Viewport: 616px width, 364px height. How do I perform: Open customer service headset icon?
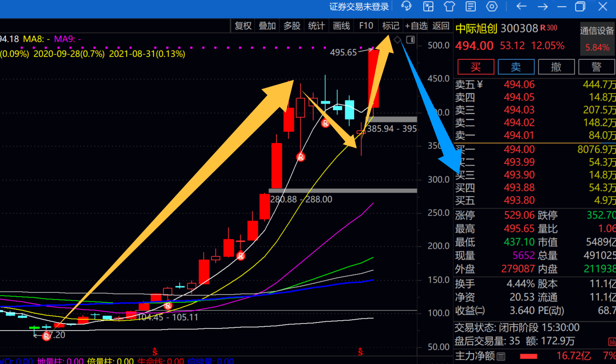[406, 6]
